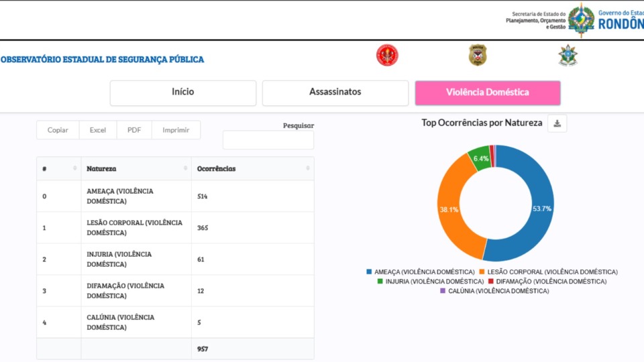This screenshot has height=362, width=644.
Task: Click the Polícia Civil badge icon
Action: (x=478, y=56)
